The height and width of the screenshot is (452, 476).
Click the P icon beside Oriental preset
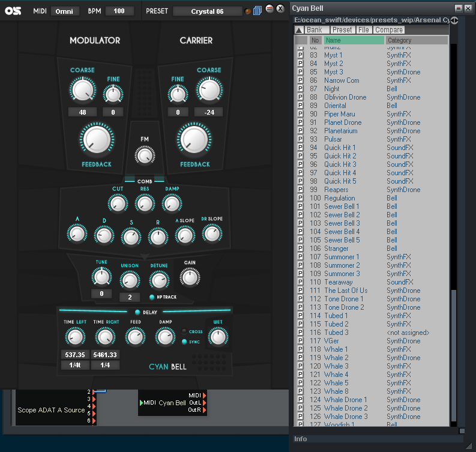[301, 106]
